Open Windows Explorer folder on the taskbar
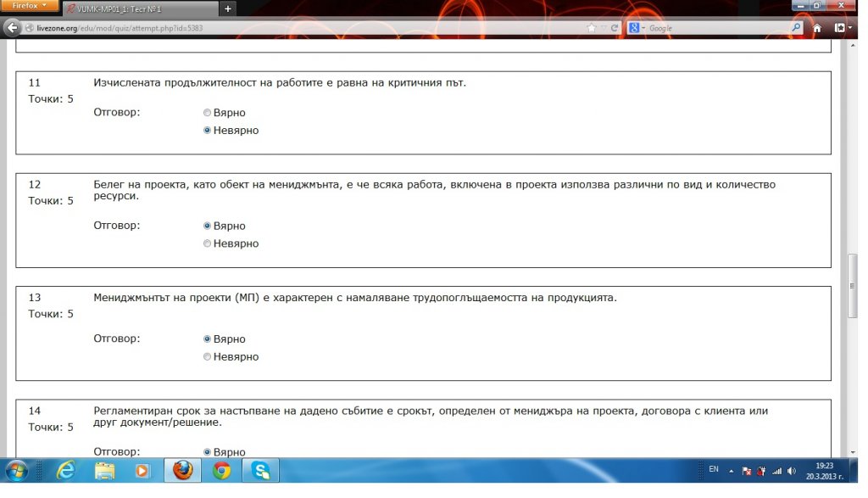 (104, 471)
